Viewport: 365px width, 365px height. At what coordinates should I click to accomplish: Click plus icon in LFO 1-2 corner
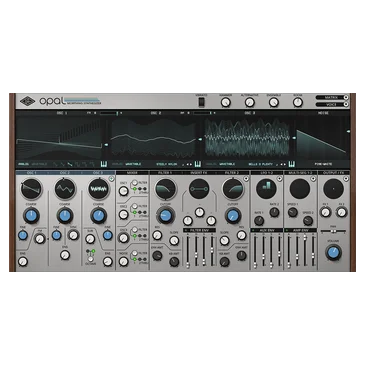279,179
